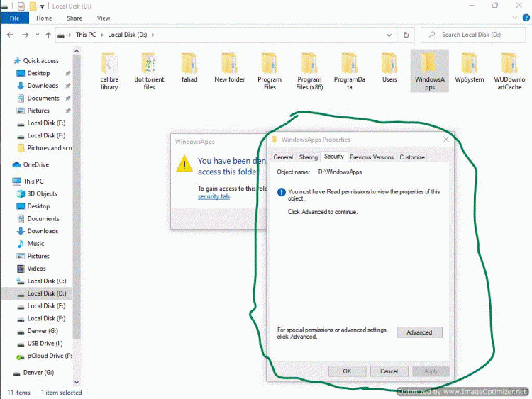532x399 pixels.
Task: Click the security tab link
Action: (214, 196)
